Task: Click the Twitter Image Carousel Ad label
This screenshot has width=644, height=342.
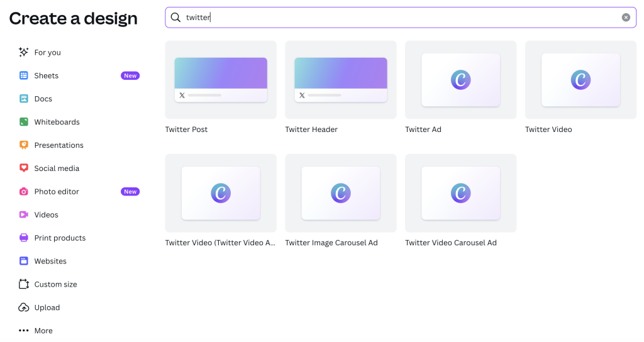Action: tap(331, 243)
